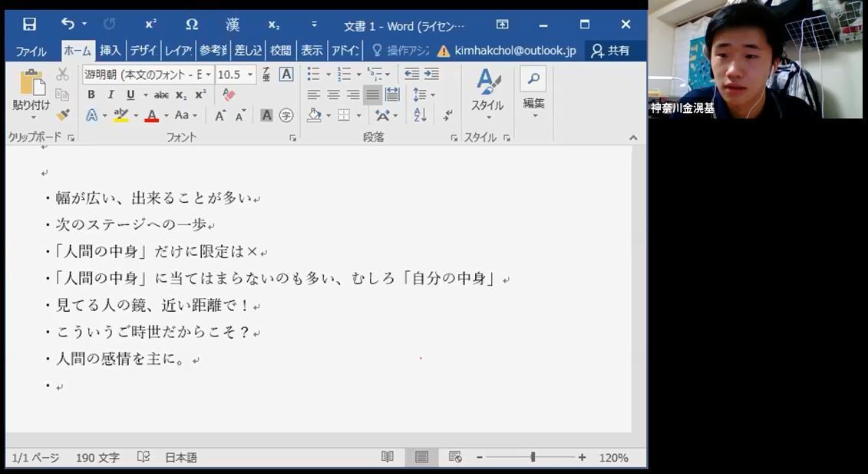Screen dimensions: 868x474
Task: Center align the paragraph text
Action: [x=333, y=94]
